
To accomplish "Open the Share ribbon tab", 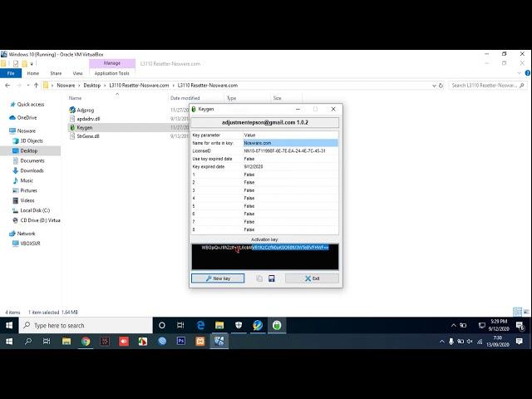I will tap(56, 73).
